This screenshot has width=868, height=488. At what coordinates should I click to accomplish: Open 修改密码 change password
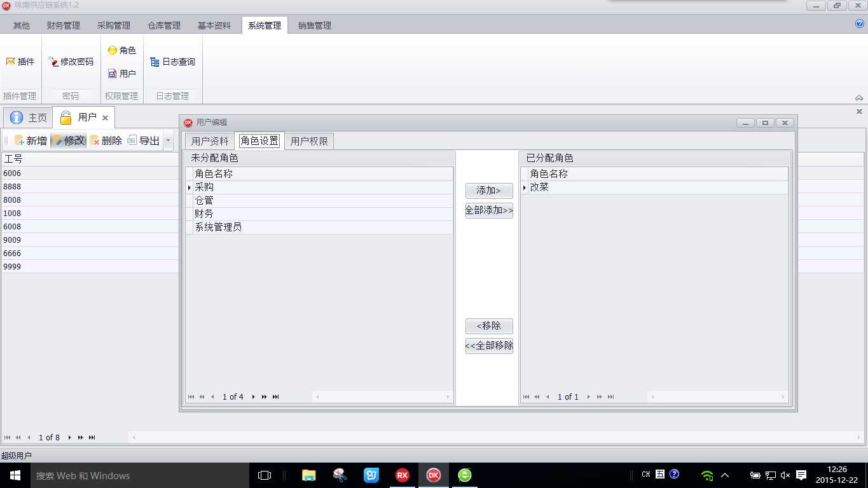point(71,62)
